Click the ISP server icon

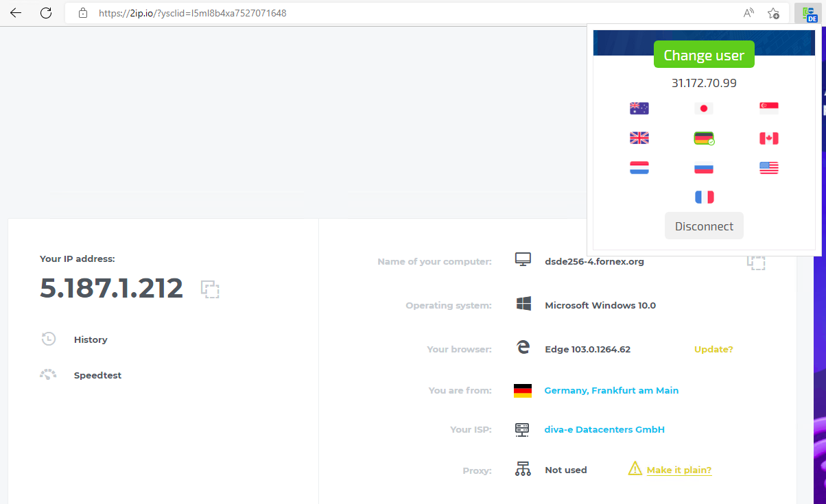pyautogui.click(x=523, y=430)
